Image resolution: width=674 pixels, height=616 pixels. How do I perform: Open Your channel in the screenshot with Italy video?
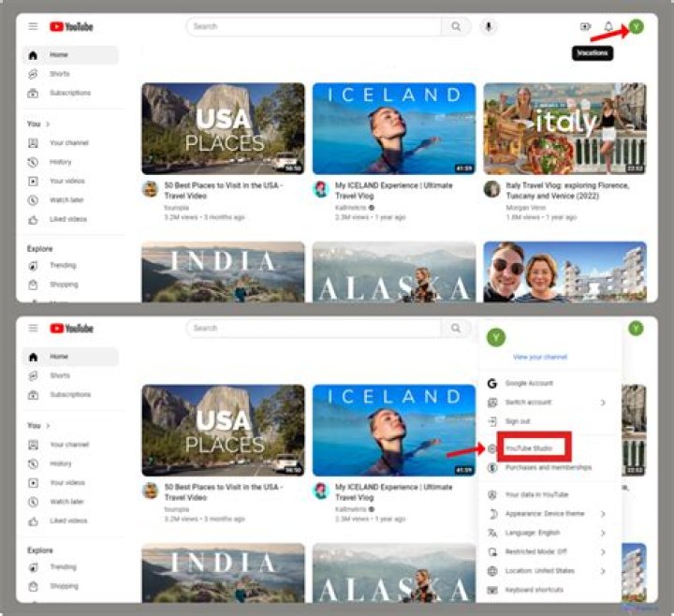click(x=69, y=142)
